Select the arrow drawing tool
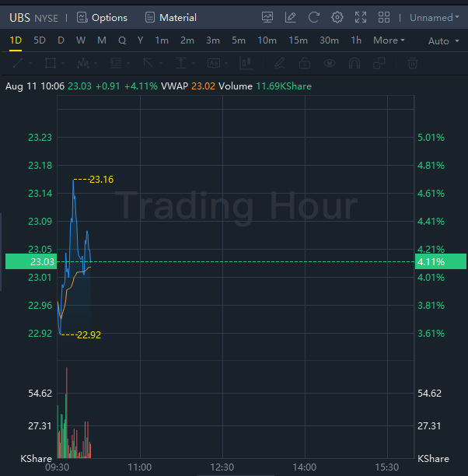The image size is (468, 476). (148, 63)
